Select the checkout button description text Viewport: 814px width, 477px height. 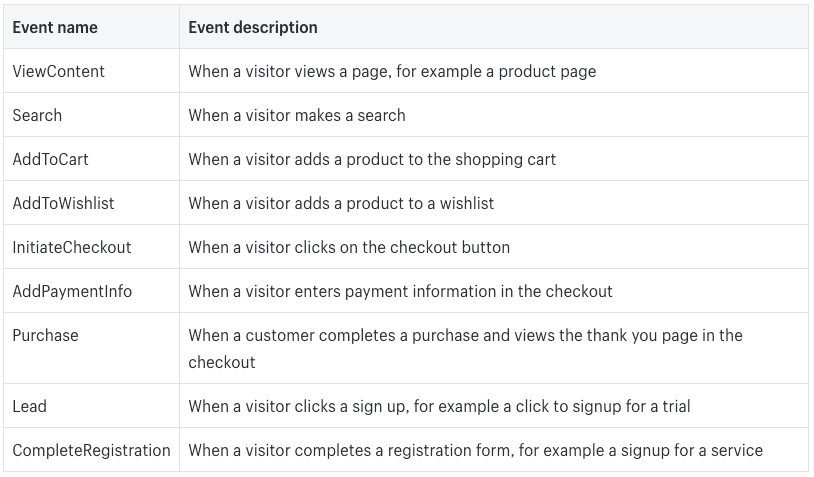[x=349, y=248]
